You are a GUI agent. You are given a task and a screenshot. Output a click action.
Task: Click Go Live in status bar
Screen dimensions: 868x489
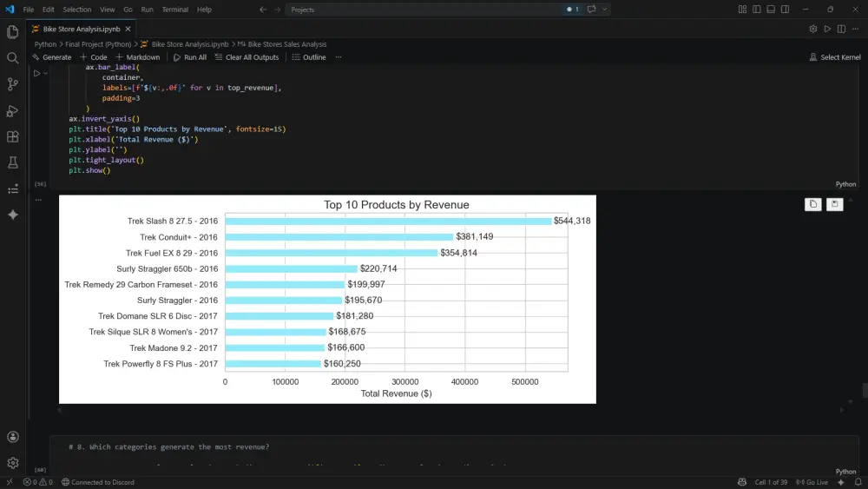click(812, 482)
